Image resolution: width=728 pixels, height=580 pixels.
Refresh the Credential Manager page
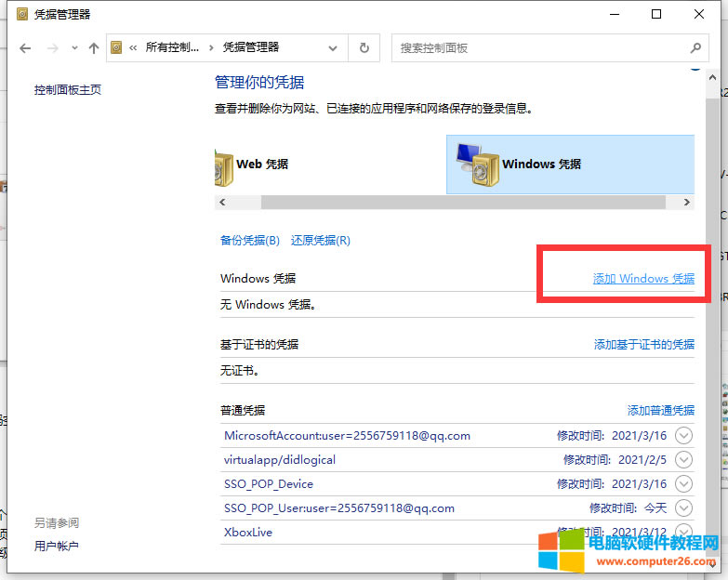[x=364, y=47]
